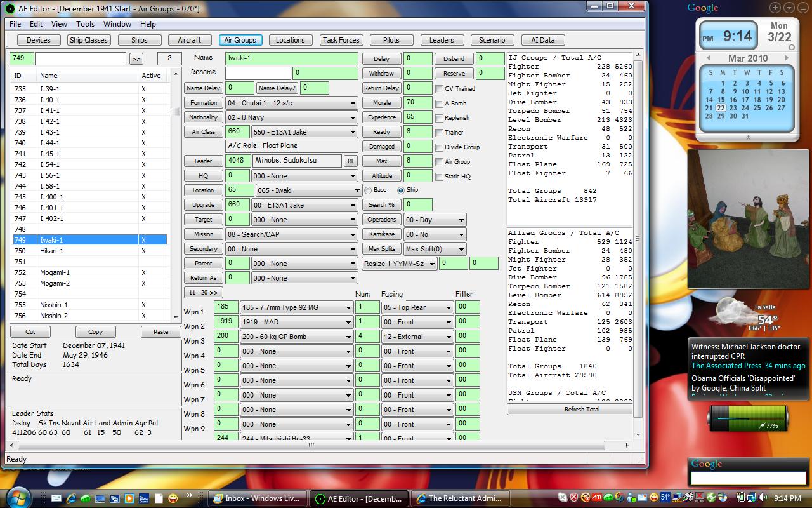Open the Windows Start orb
Image resolution: width=812 pixels, height=508 pixels.
click(x=18, y=498)
